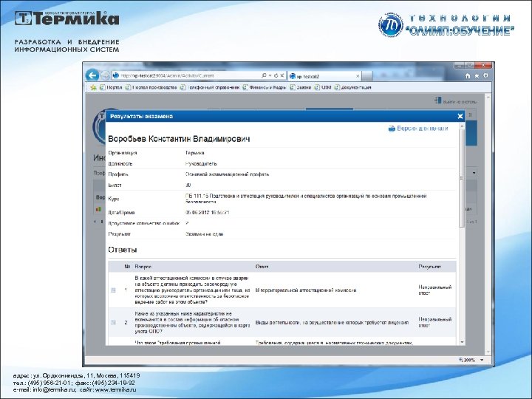Click the Результат column header in answers table
Viewport: 532px width, 399px height.
[x=430, y=267]
